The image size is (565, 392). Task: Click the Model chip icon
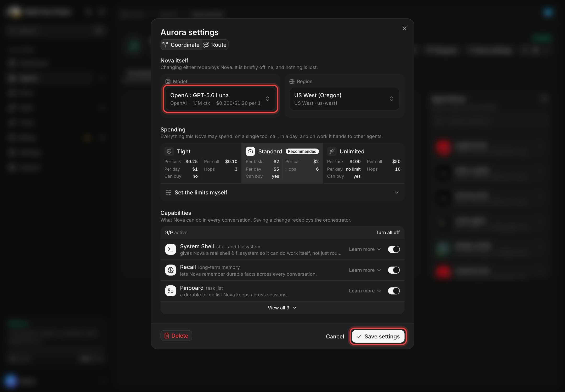(x=168, y=82)
